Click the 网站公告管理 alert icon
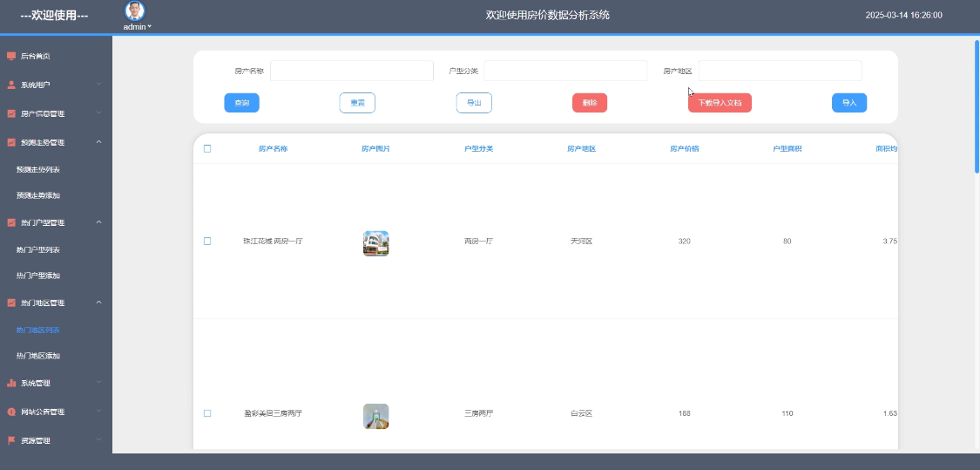Screen dimensions: 980x470 (11, 412)
